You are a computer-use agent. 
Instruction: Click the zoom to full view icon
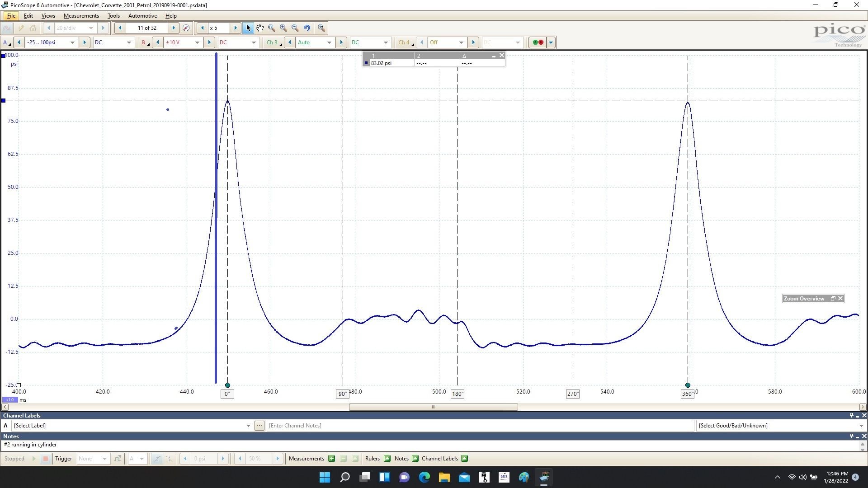(x=321, y=28)
